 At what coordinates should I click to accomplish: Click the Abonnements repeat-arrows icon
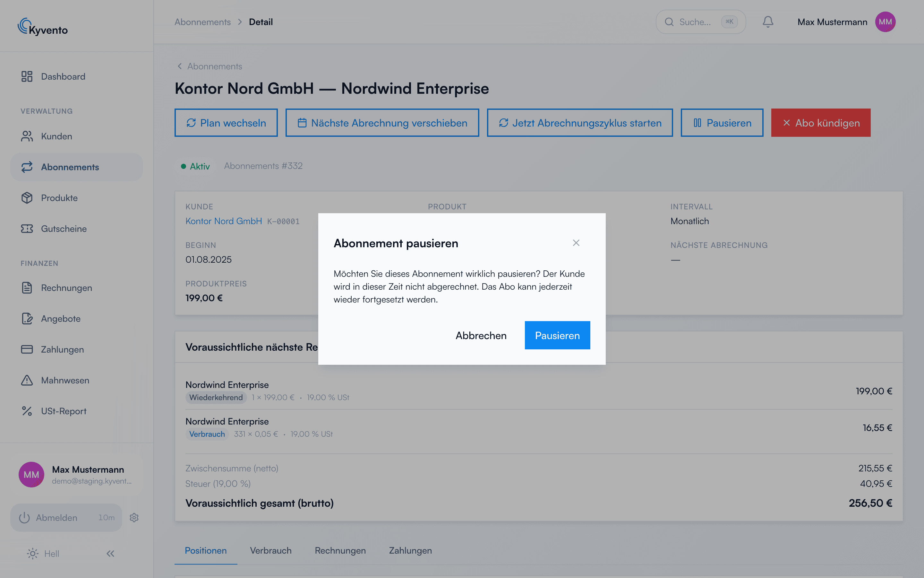[x=27, y=167]
